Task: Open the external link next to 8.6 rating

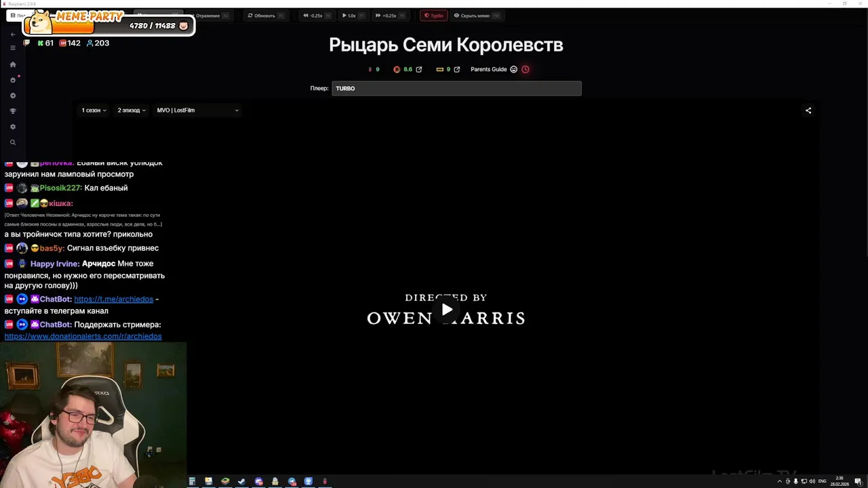Action: point(419,69)
